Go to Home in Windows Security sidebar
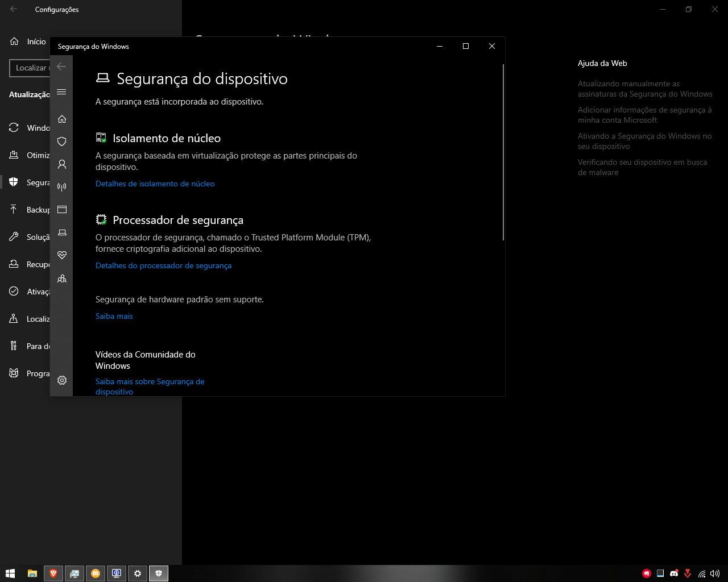728x582 pixels. 62,119
